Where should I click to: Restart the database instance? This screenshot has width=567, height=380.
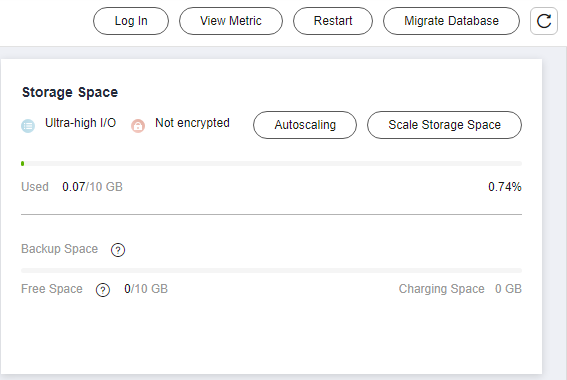333,21
